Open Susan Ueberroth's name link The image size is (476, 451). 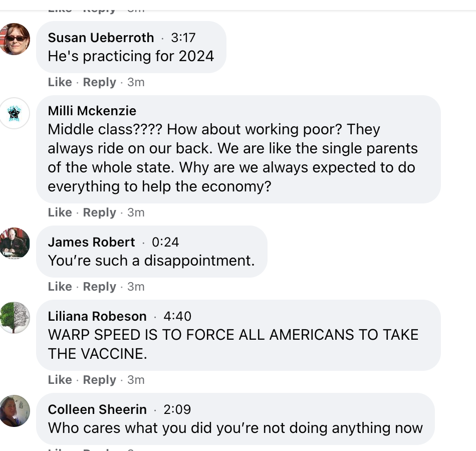pos(101,38)
